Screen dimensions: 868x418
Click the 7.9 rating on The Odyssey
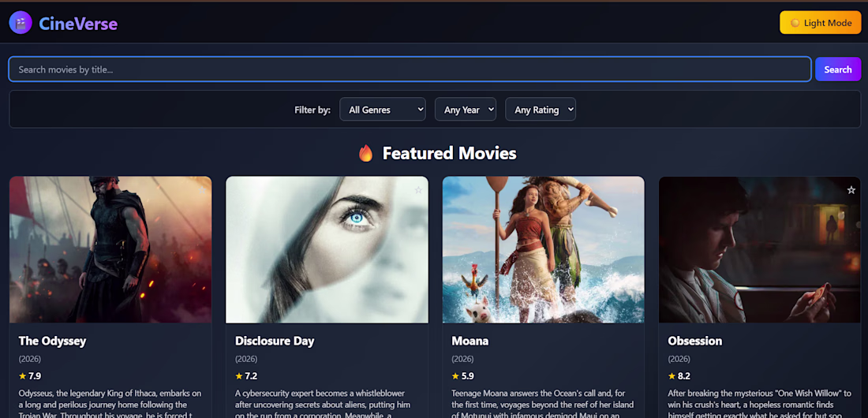tap(30, 376)
